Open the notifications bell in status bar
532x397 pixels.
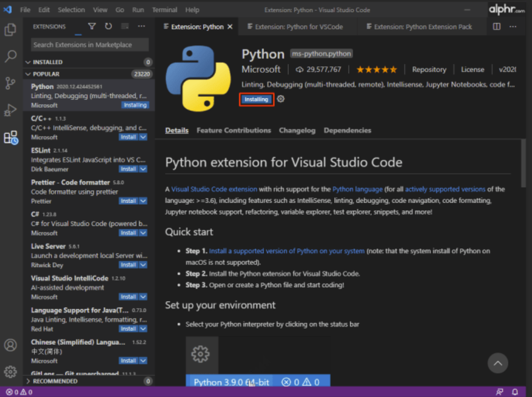(515, 392)
